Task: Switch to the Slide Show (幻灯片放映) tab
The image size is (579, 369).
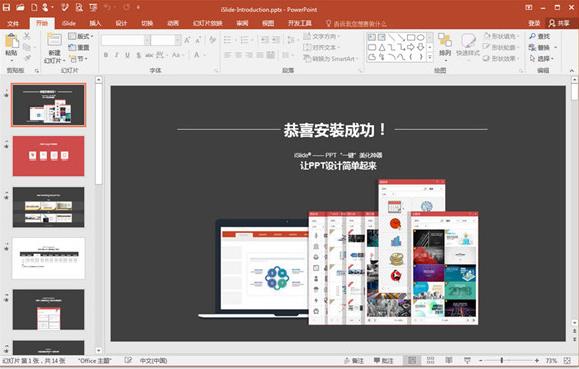Action: 208,23
